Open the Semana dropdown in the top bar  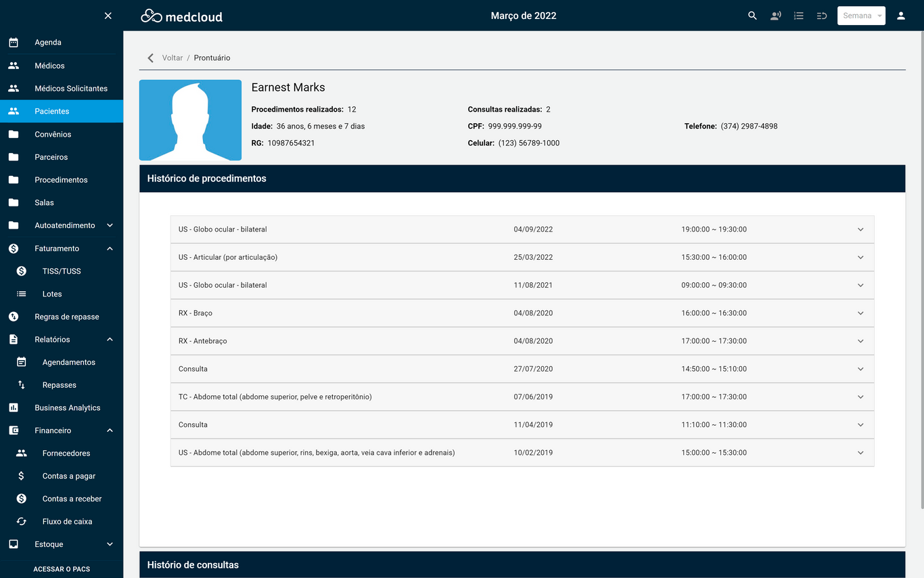tap(861, 15)
